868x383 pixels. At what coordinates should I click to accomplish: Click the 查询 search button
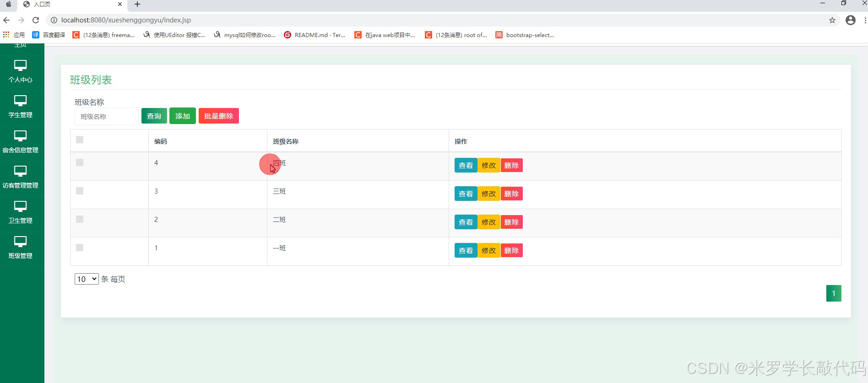click(x=154, y=116)
